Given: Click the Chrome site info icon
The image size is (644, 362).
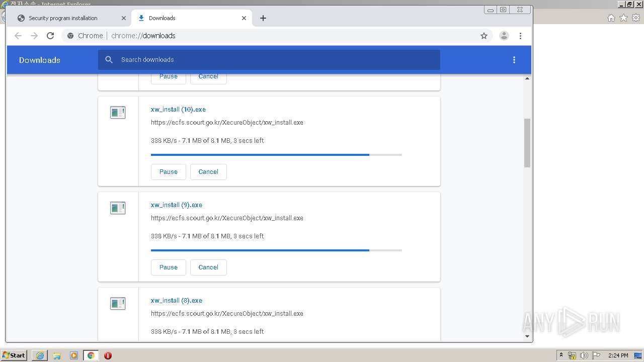Looking at the screenshot, I should tap(70, 36).
